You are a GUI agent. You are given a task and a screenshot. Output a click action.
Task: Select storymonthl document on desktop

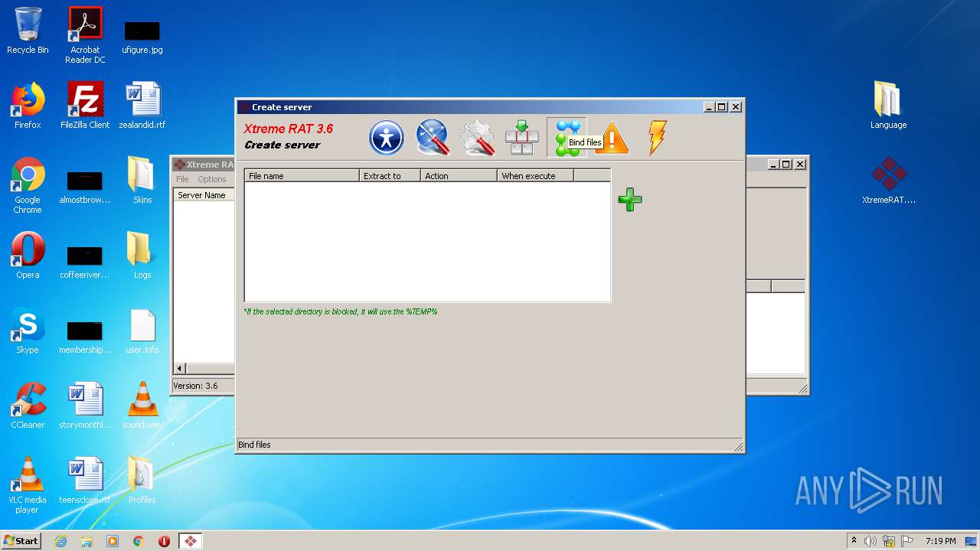pyautogui.click(x=85, y=406)
